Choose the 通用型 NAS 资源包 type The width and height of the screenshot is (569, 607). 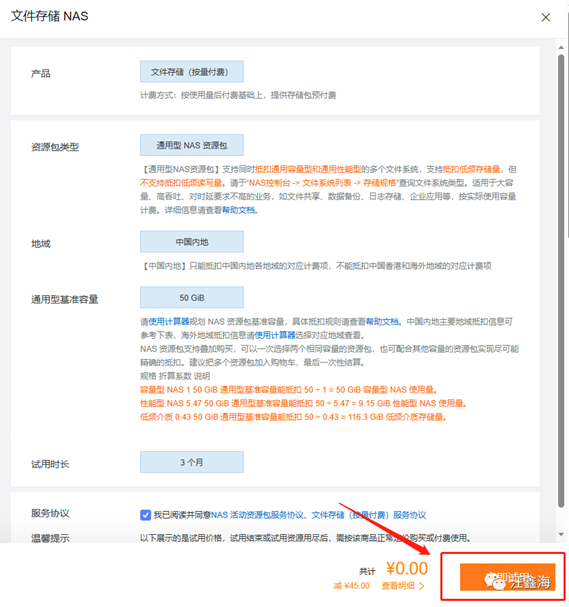(192, 145)
